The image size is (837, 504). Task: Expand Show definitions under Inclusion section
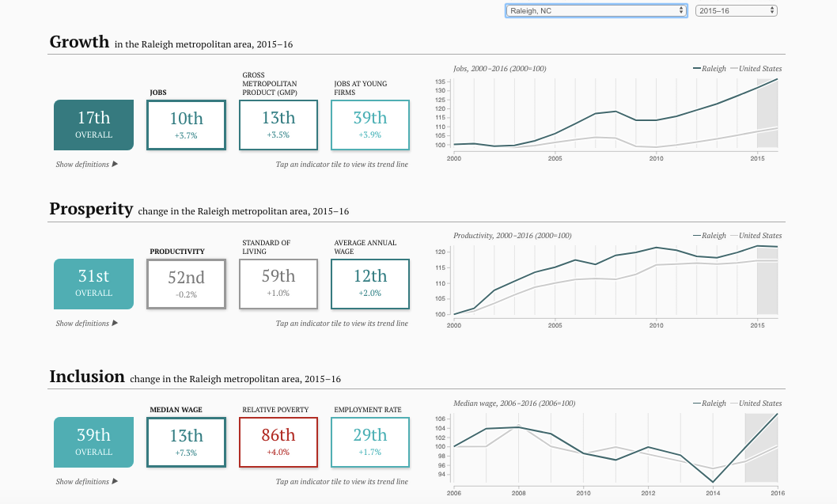pyautogui.click(x=86, y=481)
